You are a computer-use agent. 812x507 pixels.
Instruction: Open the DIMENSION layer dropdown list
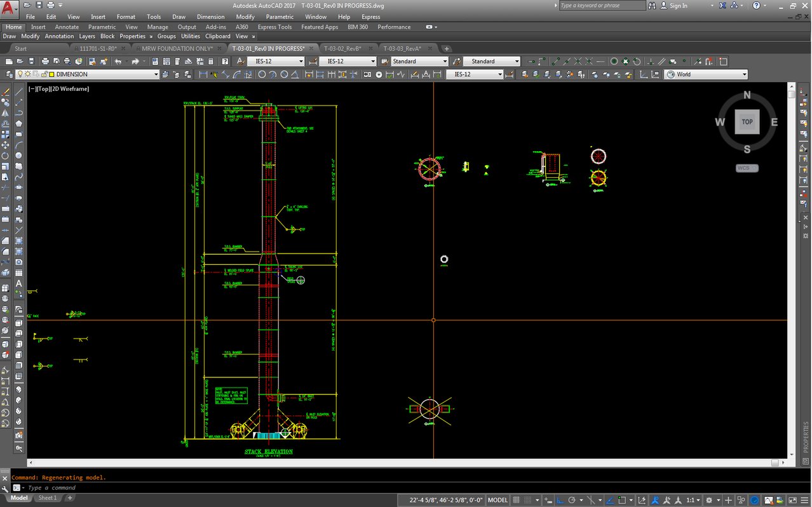[156, 74]
